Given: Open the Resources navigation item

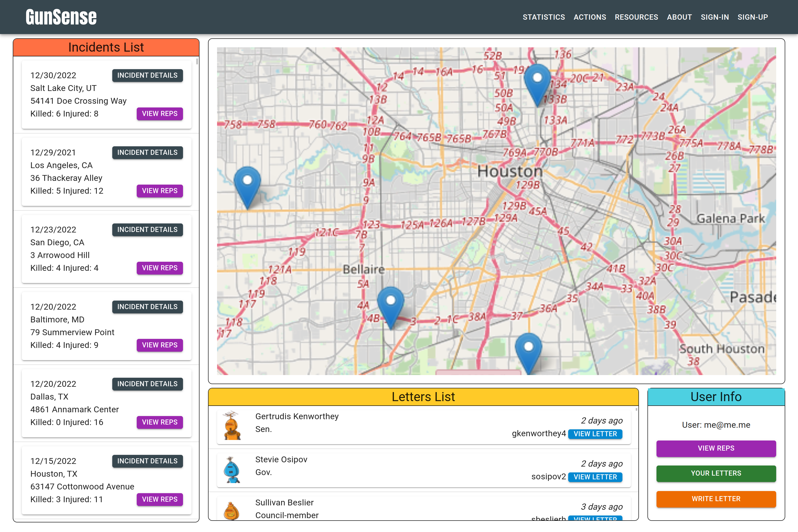Looking at the screenshot, I should click(636, 17).
